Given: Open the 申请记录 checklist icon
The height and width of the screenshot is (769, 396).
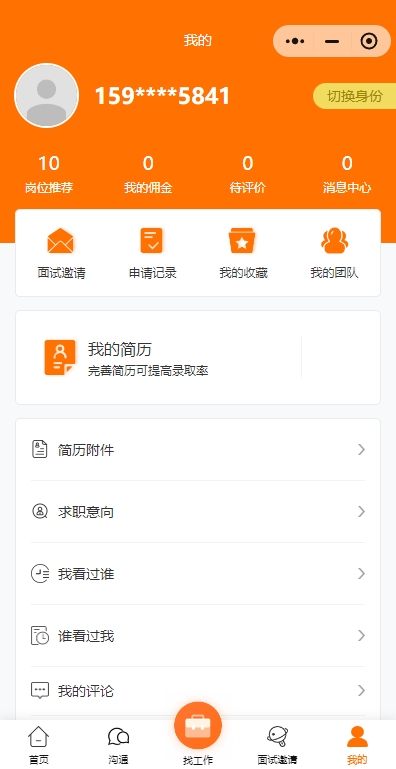Looking at the screenshot, I should (x=152, y=241).
